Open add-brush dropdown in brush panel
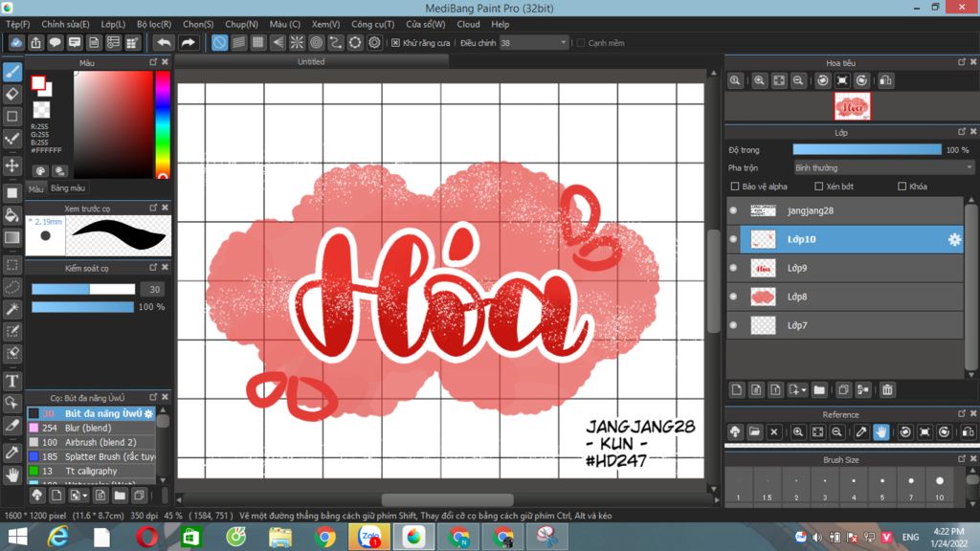The height and width of the screenshot is (551, 980). [85, 496]
